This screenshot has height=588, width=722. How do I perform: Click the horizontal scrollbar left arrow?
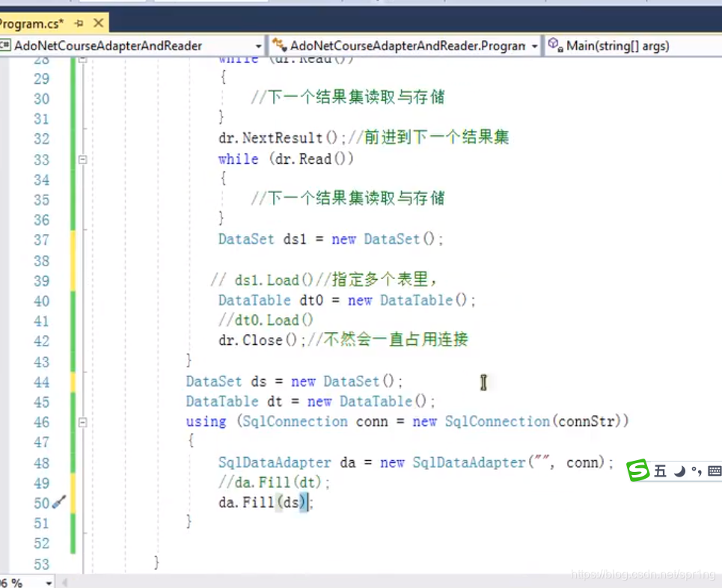(x=65, y=583)
